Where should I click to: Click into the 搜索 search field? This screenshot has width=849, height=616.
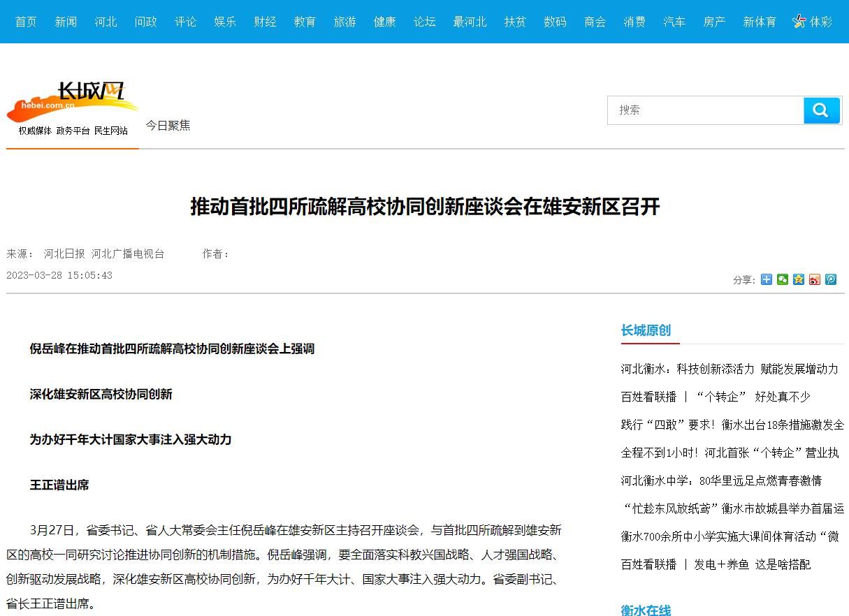(706, 110)
